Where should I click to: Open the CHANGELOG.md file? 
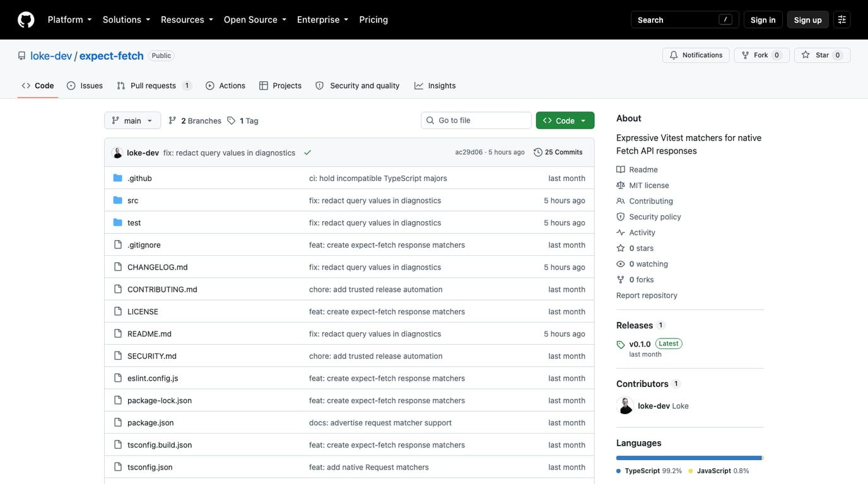click(x=158, y=267)
